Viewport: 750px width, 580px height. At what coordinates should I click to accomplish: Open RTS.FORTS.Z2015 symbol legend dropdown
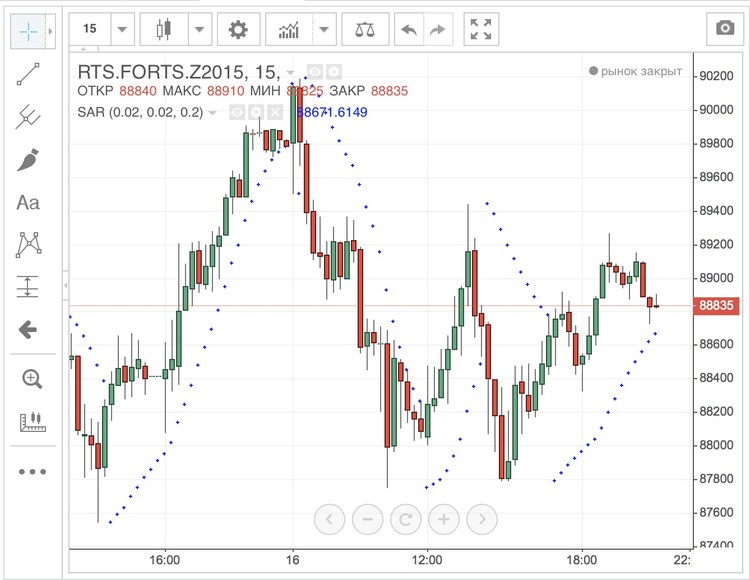[290, 73]
